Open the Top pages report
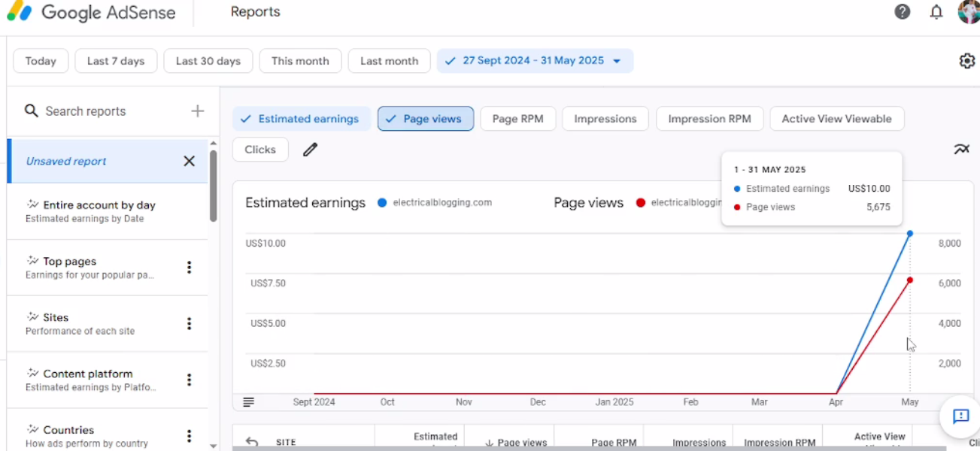Screen dimensions: 980x451 tap(108, 268)
